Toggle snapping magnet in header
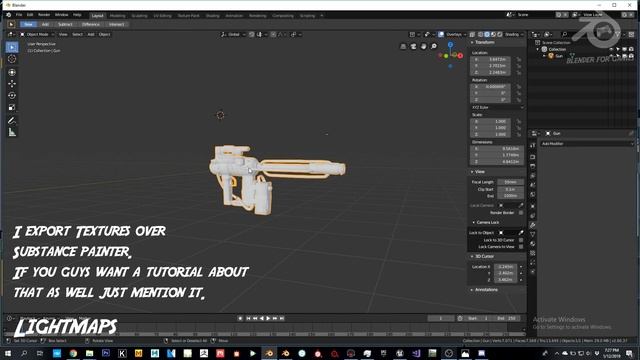Screen dimensions: 640x360 [x=252, y=35]
